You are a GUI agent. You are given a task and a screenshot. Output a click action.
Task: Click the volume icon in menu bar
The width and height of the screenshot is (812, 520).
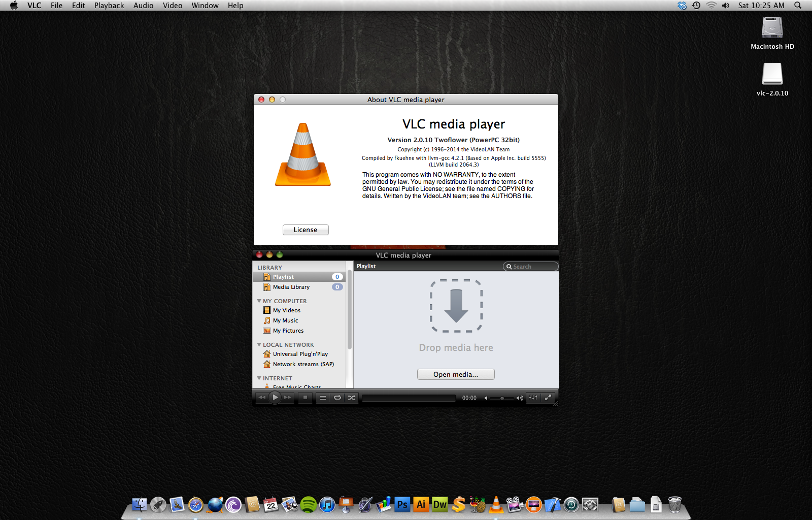click(x=726, y=6)
